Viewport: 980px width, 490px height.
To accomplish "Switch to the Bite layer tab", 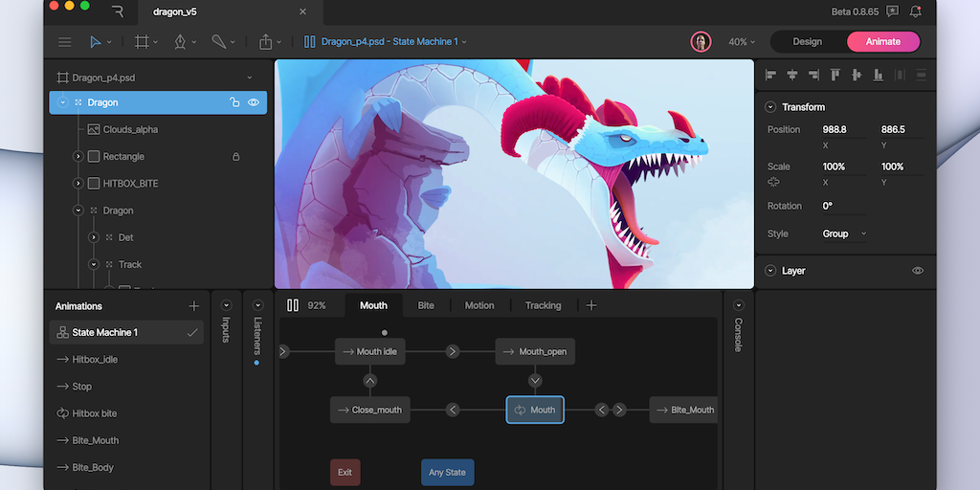I will [426, 305].
